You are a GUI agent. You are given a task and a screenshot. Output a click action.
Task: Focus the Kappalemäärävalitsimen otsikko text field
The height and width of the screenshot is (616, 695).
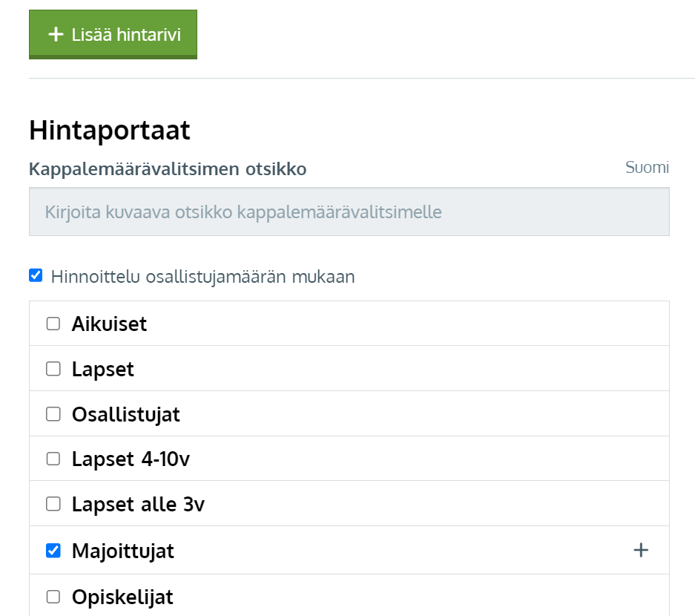(x=349, y=212)
